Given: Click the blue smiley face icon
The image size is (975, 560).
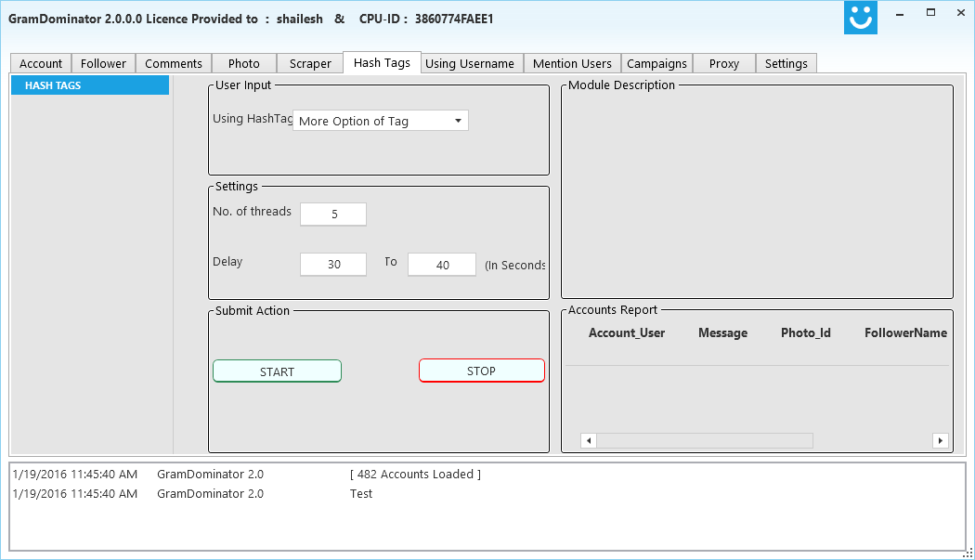Looking at the screenshot, I should [861, 18].
